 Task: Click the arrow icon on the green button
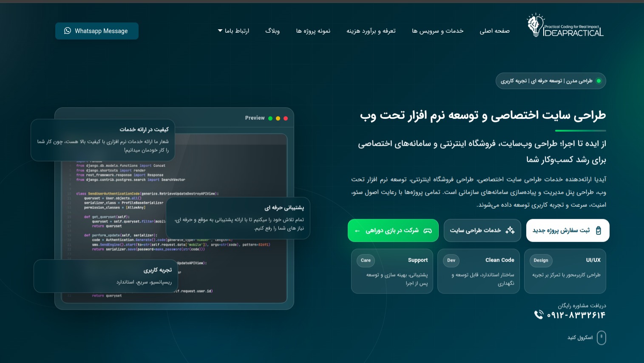357,231
